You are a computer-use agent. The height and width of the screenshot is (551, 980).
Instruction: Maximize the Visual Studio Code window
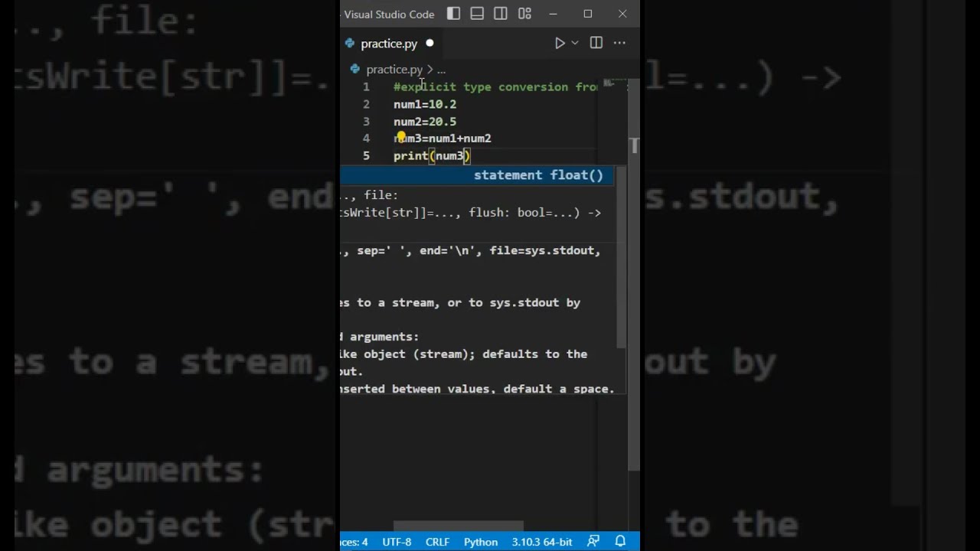(x=587, y=14)
